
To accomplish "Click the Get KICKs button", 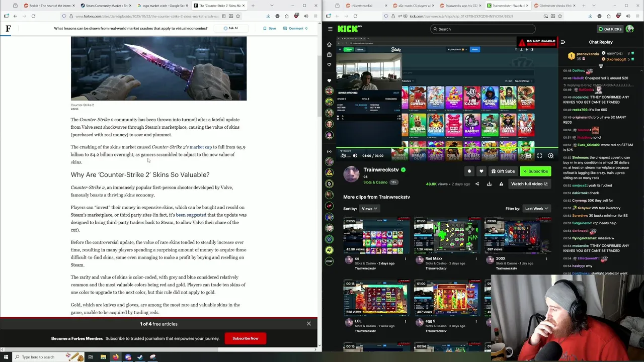I will pyautogui.click(x=609, y=29).
